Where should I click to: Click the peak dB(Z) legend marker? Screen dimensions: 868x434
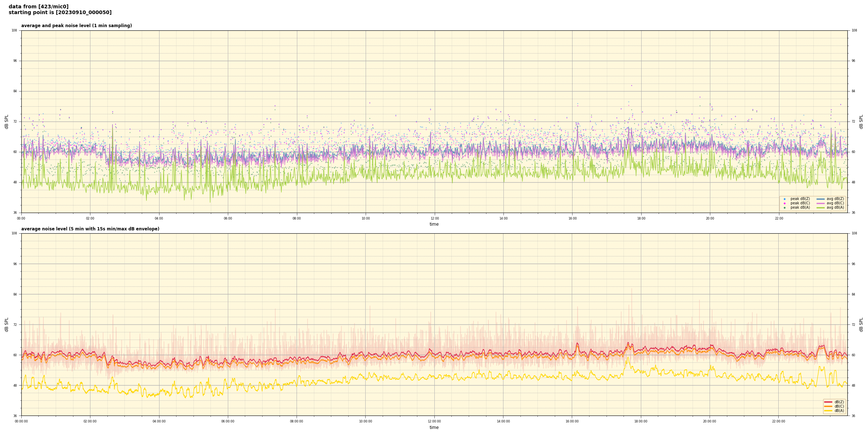784,199
